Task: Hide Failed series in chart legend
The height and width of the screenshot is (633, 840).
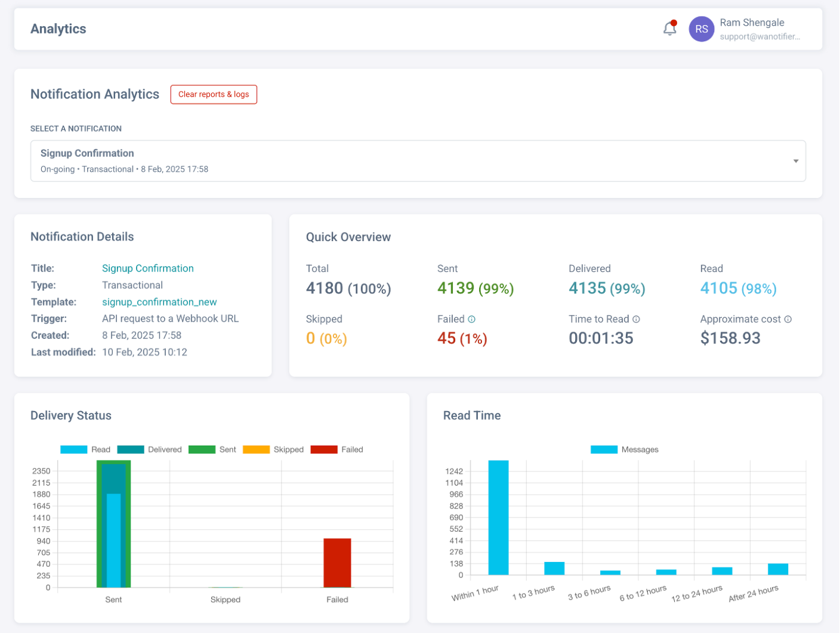Action: (337, 449)
